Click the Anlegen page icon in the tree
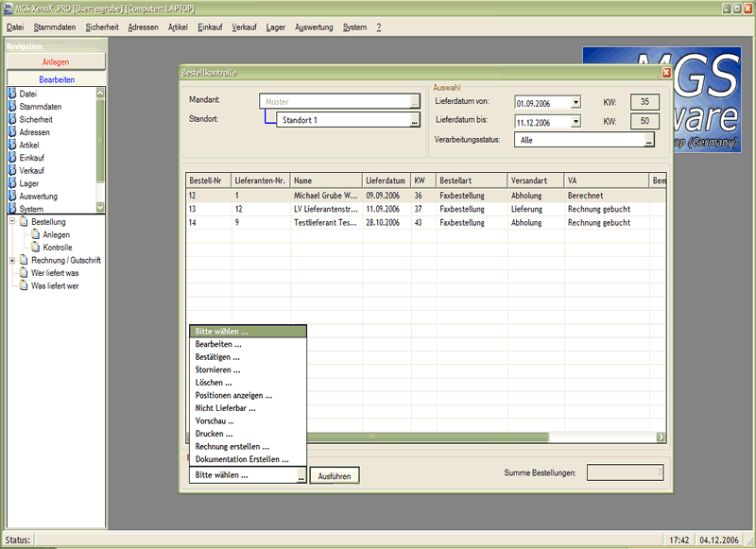This screenshot has height=549, width=756. tap(35, 234)
